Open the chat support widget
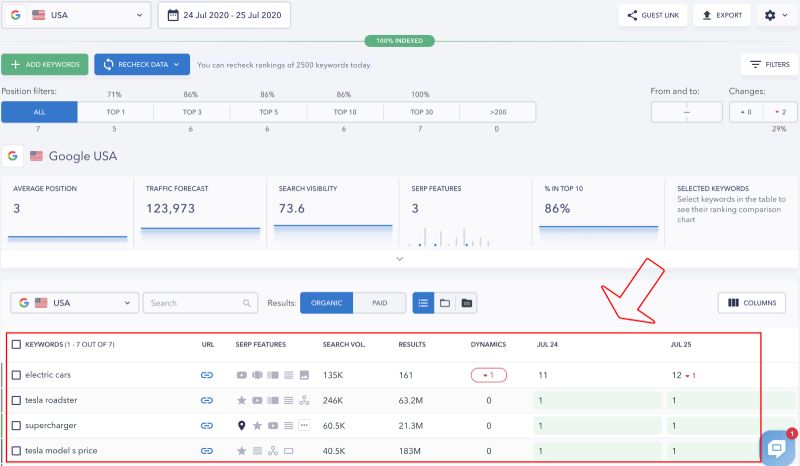Screen dimensions: 800x466 777,448
